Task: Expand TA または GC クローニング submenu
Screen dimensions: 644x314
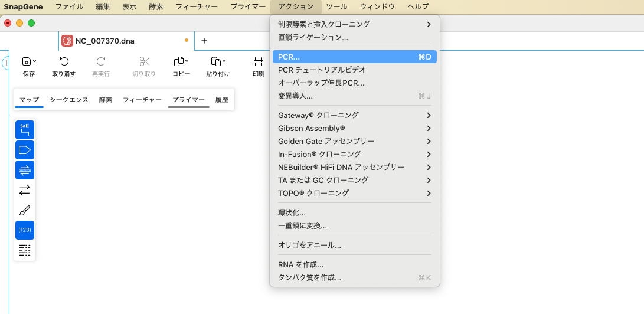Action: click(354, 180)
